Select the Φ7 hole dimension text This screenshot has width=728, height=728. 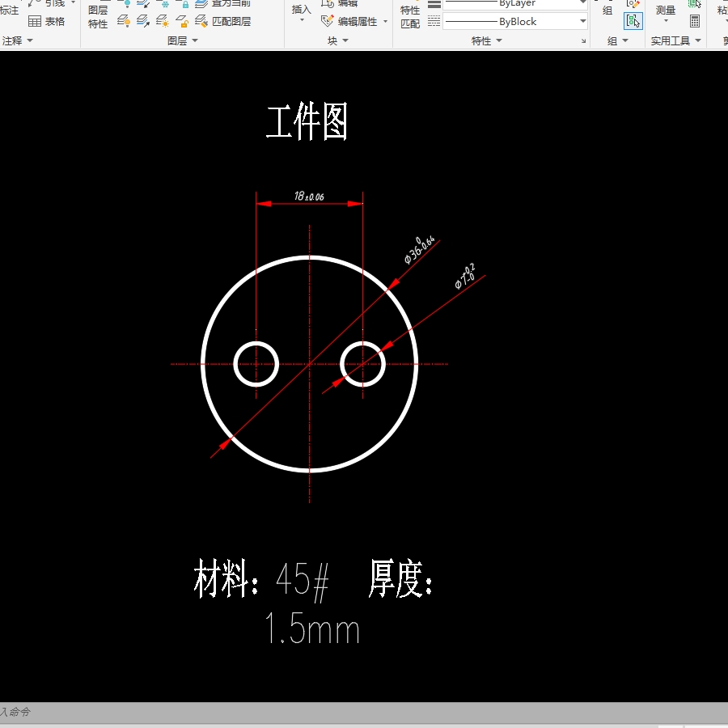click(465, 277)
